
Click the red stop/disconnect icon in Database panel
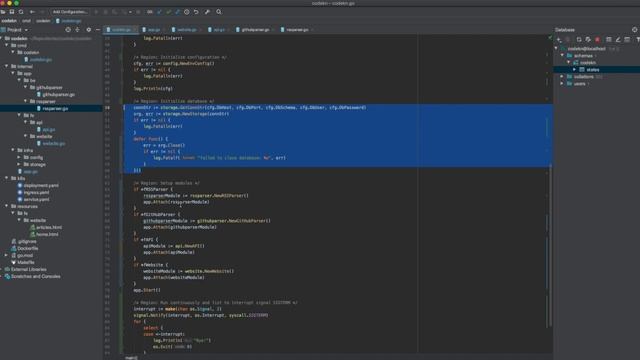tap(598, 40)
